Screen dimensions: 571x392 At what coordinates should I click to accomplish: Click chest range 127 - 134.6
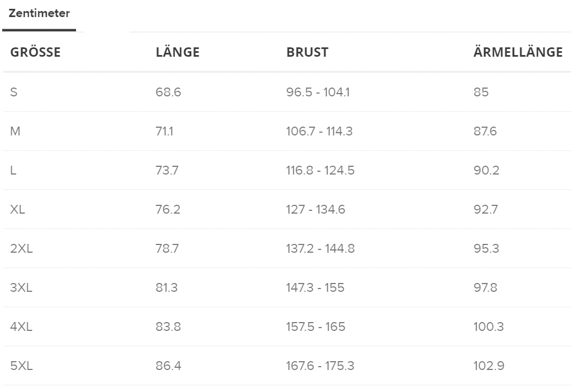pyautogui.click(x=315, y=209)
